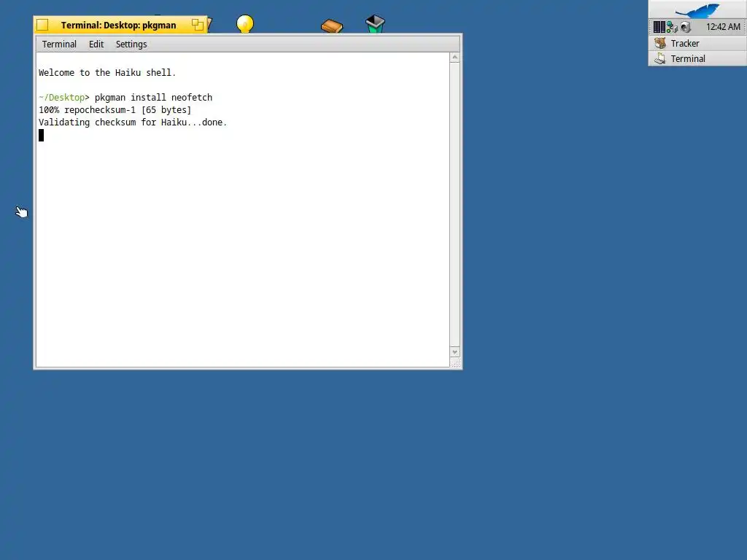Open the Haiku leaf Deskbar menu
Screen dimensions: 747x560
(697, 9)
